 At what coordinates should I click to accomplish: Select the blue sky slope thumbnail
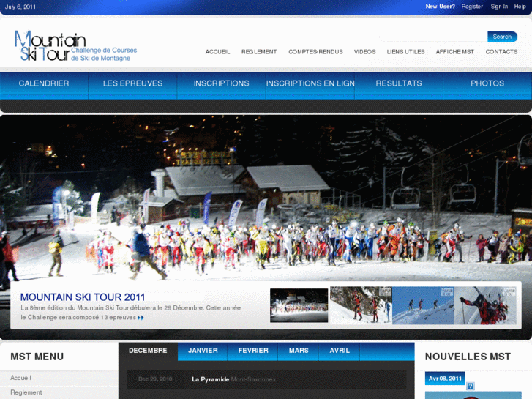tap(423, 305)
